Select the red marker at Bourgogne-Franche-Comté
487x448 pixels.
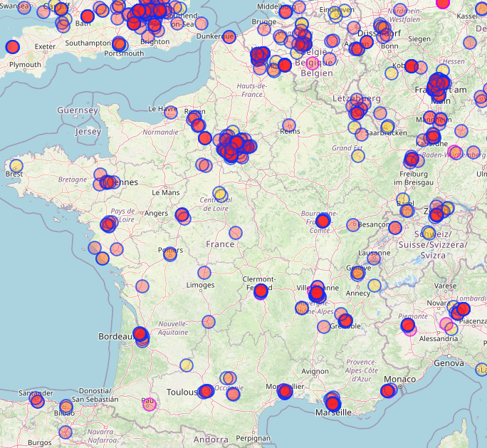point(323,221)
